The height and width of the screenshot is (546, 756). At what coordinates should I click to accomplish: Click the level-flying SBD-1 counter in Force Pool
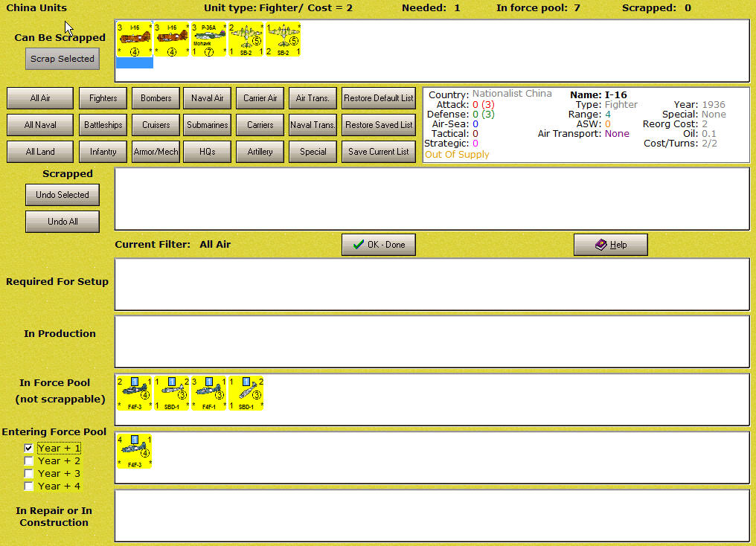[x=172, y=394]
